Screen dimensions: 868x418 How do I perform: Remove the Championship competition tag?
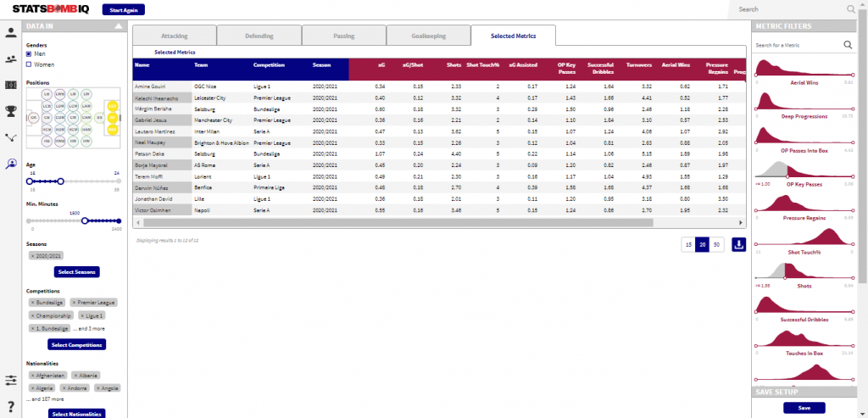[33, 315]
